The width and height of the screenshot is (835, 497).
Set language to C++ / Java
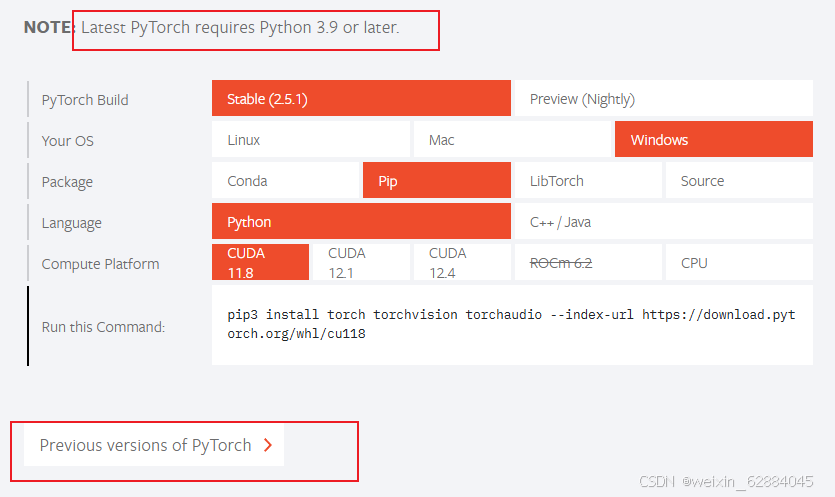point(664,222)
